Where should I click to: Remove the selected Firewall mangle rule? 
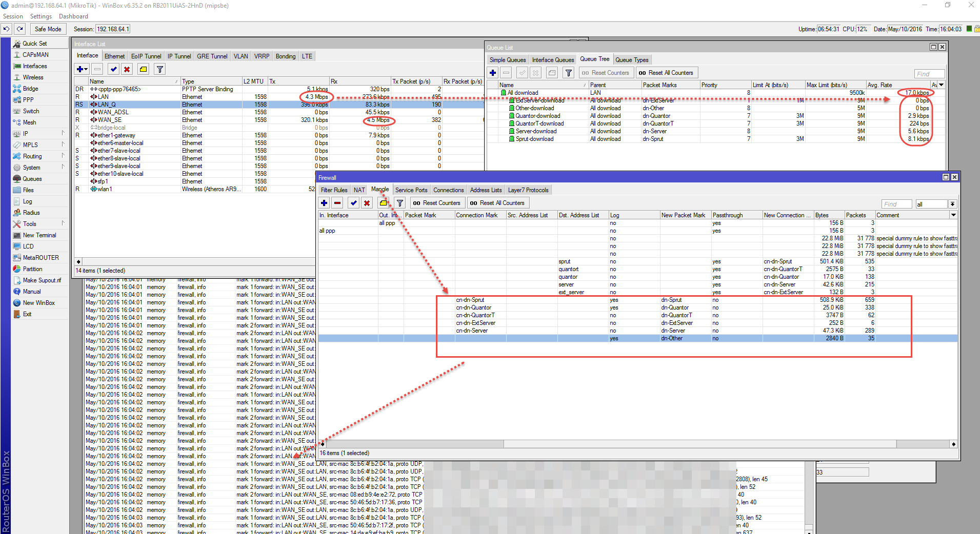337,203
